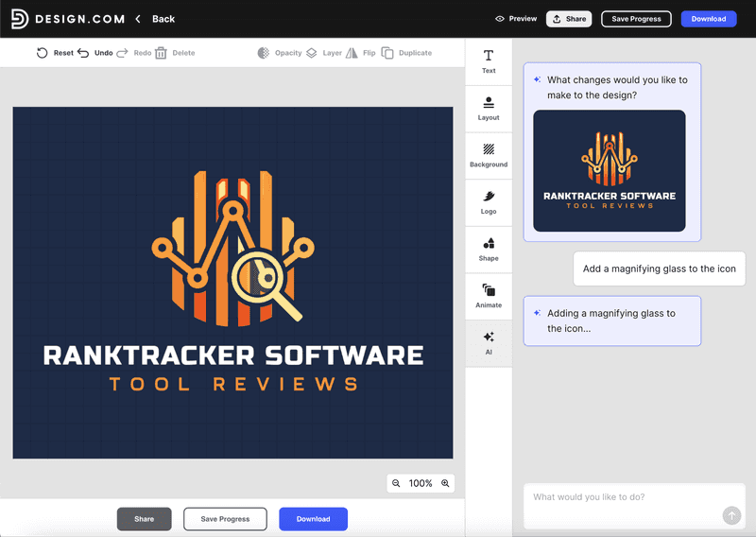The width and height of the screenshot is (756, 537).
Task: Zoom in the canvas with plus magnifier
Action: (x=445, y=483)
